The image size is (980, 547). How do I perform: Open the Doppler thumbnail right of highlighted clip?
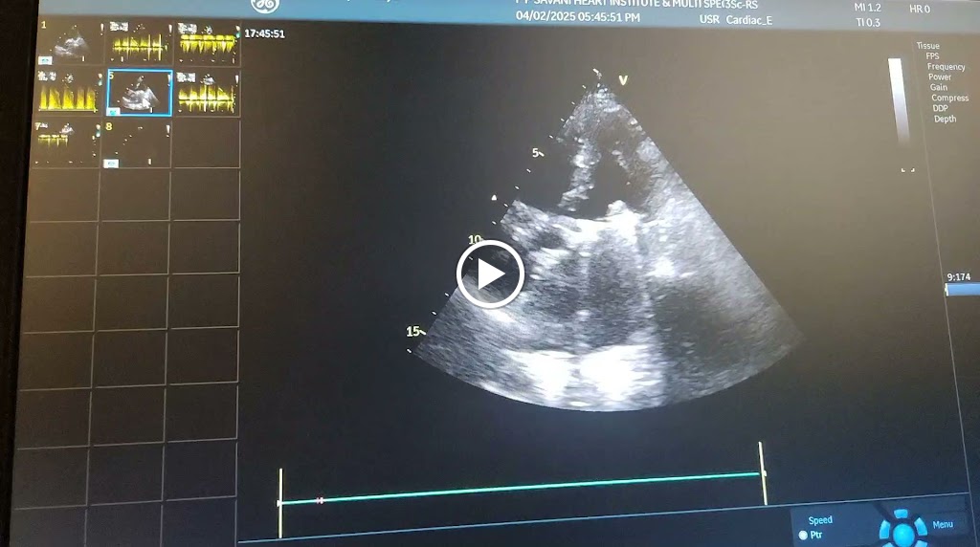pos(207,93)
